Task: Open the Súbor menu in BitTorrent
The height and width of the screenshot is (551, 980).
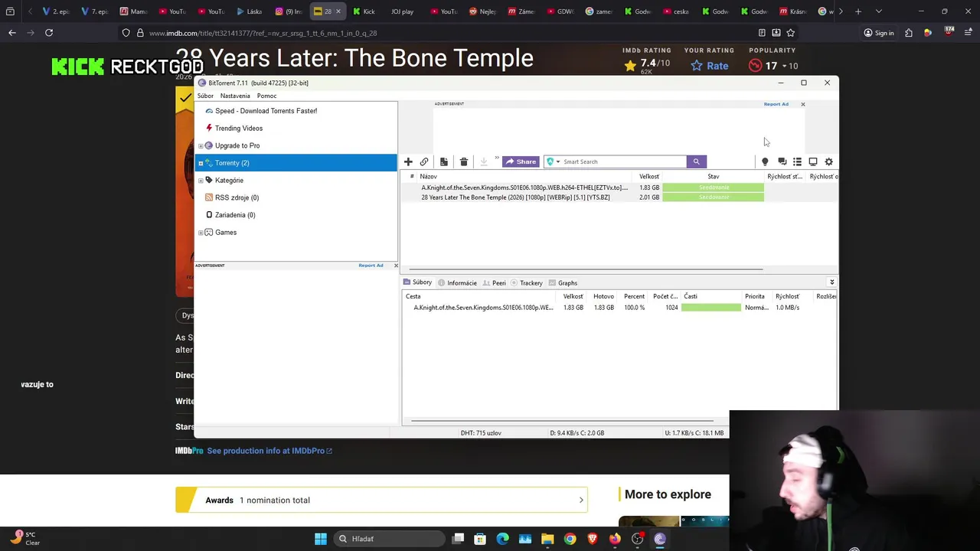Action: click(205, 96)
